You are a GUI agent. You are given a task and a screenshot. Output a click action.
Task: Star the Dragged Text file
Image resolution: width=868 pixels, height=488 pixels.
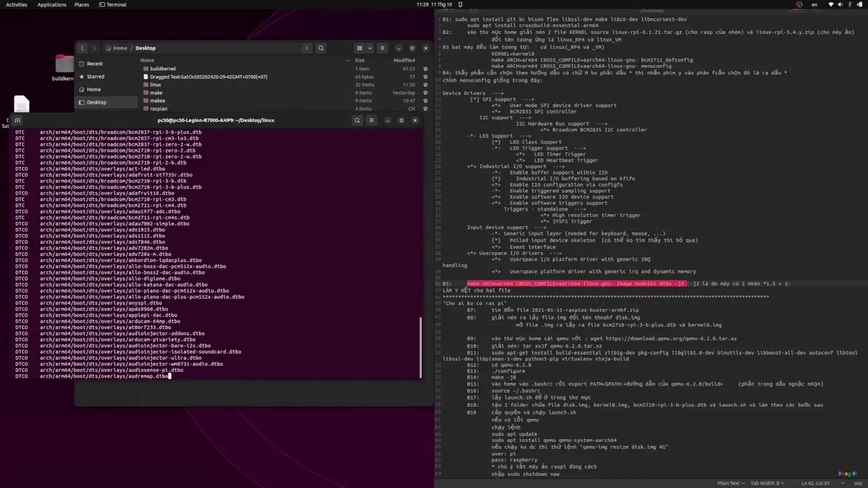[x=425, y=77]
